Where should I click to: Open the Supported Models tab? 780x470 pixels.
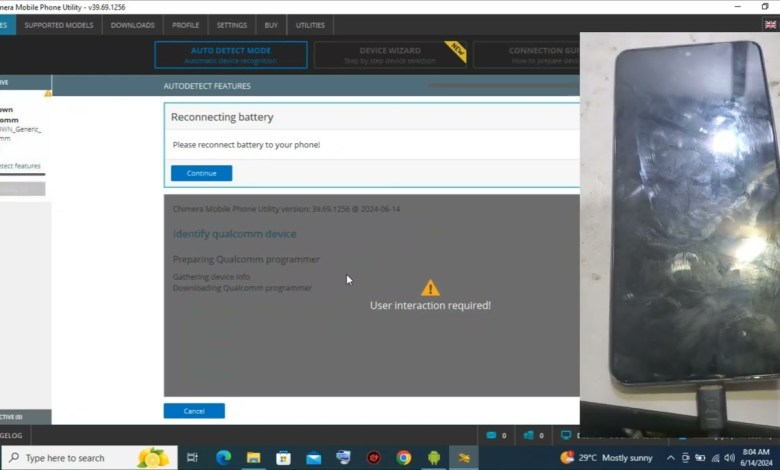tap(60, 25)
